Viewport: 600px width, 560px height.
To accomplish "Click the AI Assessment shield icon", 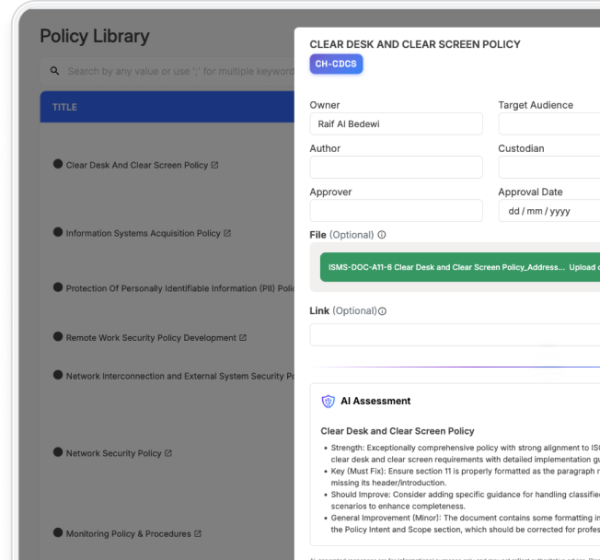I will (328, 401).
